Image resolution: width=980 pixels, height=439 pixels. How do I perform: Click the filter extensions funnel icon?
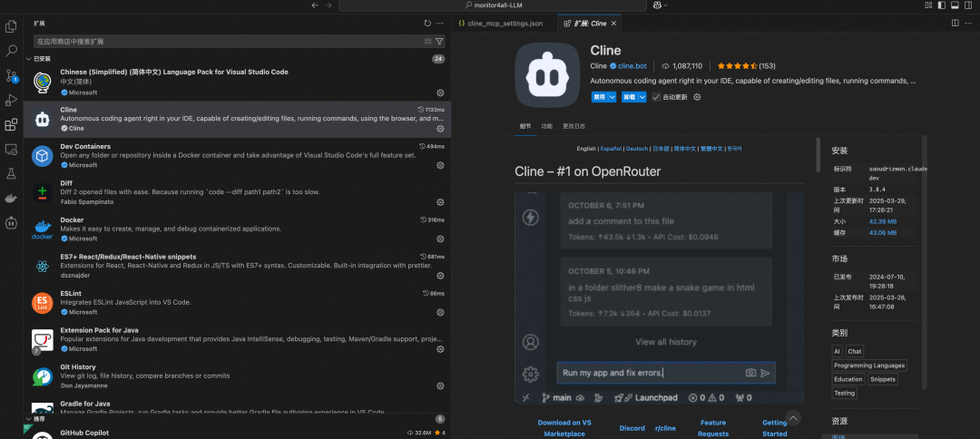click(x=440, y=42)
